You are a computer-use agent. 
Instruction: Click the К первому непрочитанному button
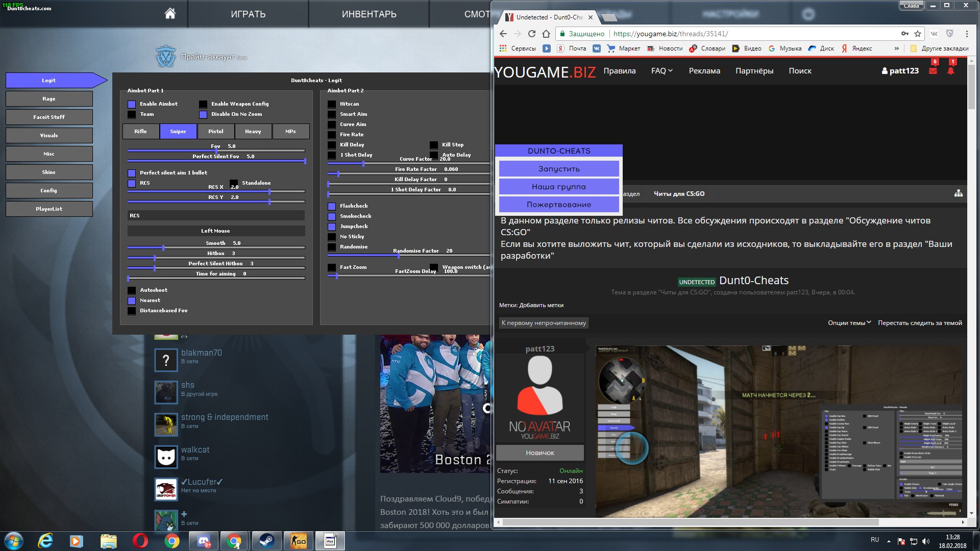point(544,323)
